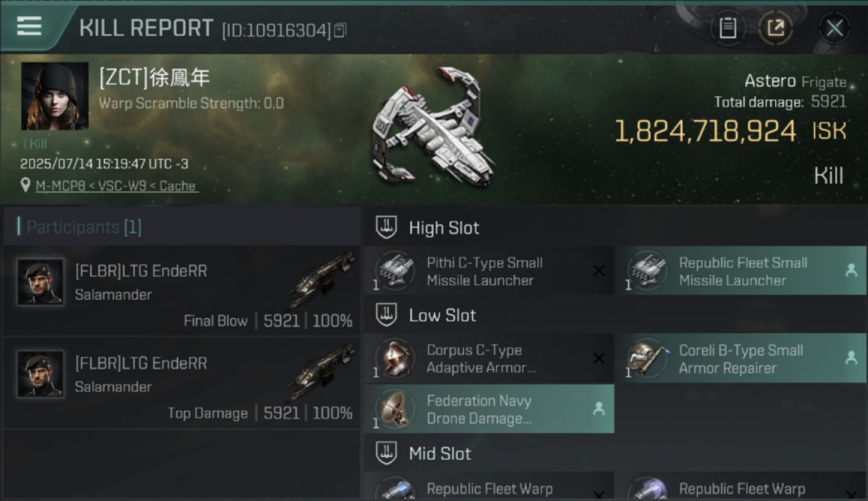
Task: Click the share export icon
Action: coord(776,28)
